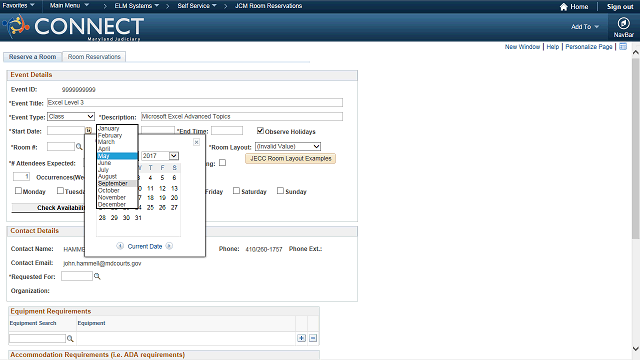Screen dimensions: 640x360
Task: Select June in month list
Action: click(x=117, y=162)
